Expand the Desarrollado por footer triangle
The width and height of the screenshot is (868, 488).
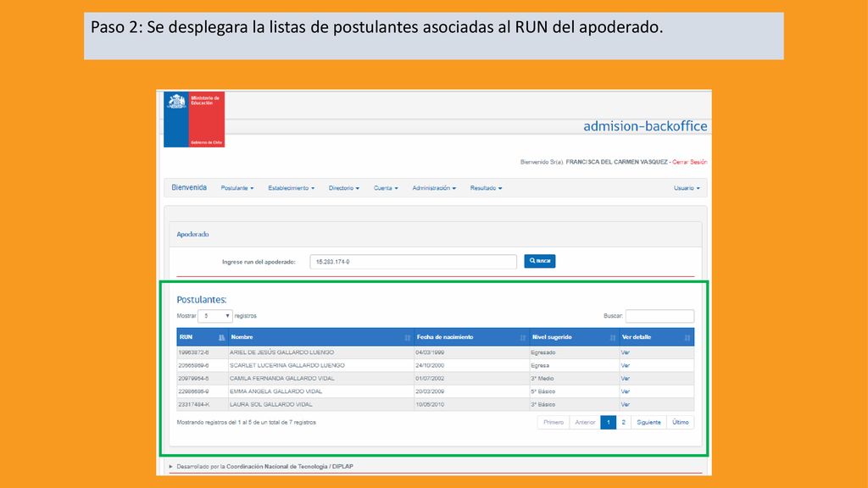coord(170,467)
